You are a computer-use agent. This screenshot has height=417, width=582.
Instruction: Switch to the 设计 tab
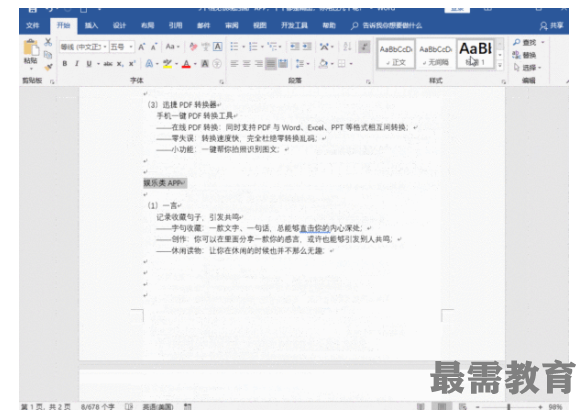(119, 25)
